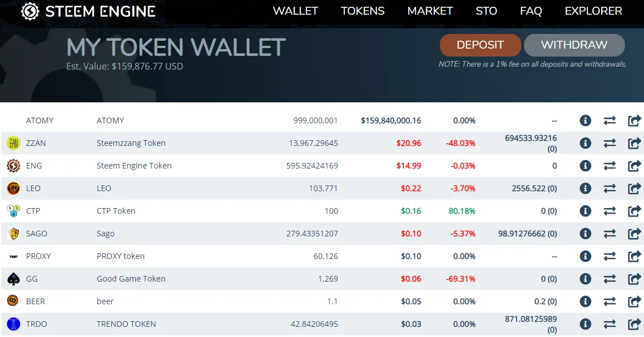Select GG change -69.31%
Viewport: 644px width, 337px height.
[460, 279]
